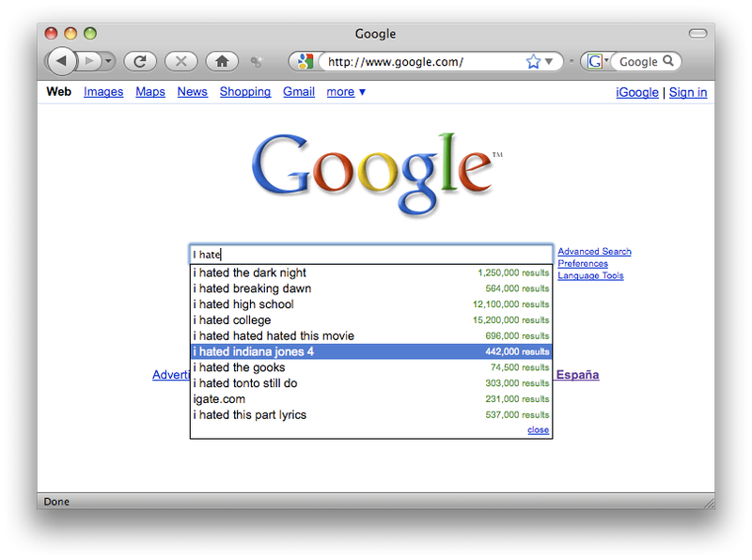Open the Shopping link
The image size is (752, 560).
(245, 91)
